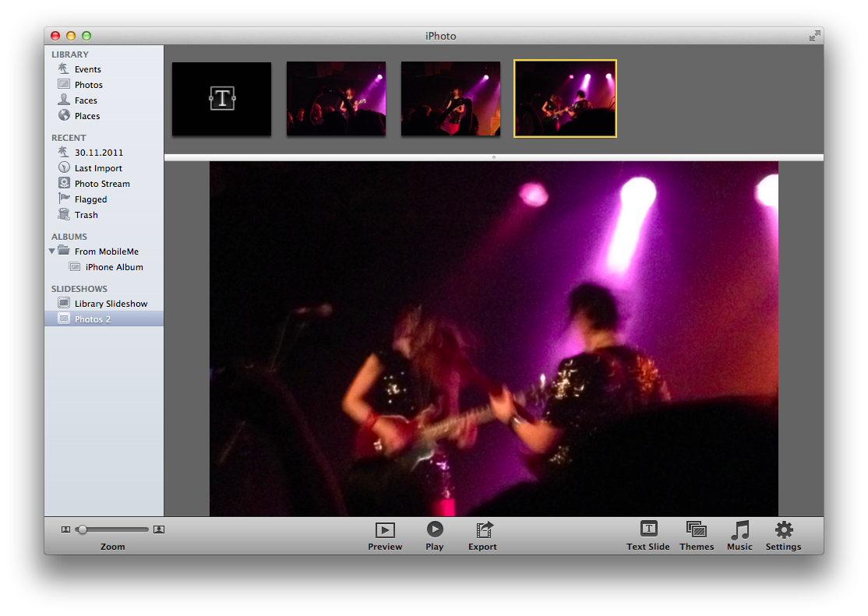This screenshot has width=868, height=616.
Task: Minimize the iPhoto window
Action: click(x=71, y=36)
